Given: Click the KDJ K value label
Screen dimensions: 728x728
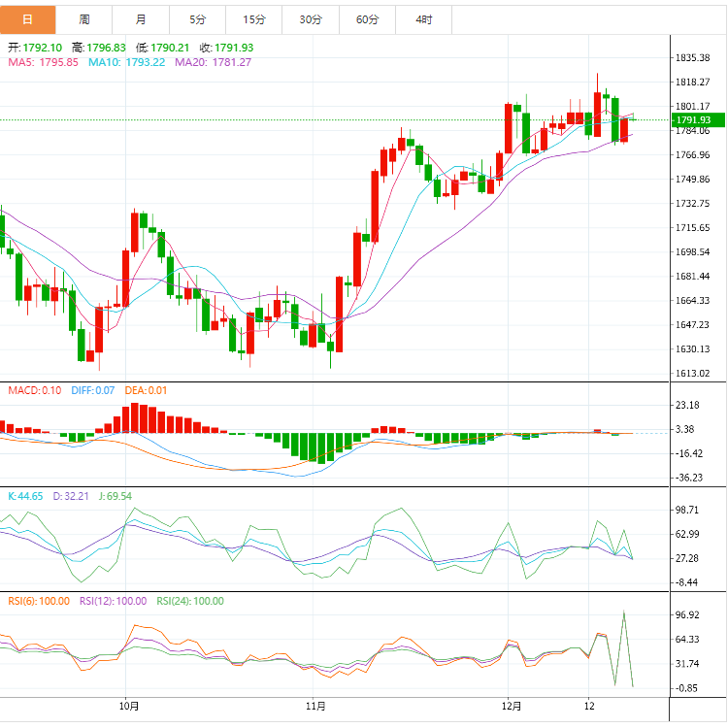Looking at the screenshot, I should tap(25, 496).
